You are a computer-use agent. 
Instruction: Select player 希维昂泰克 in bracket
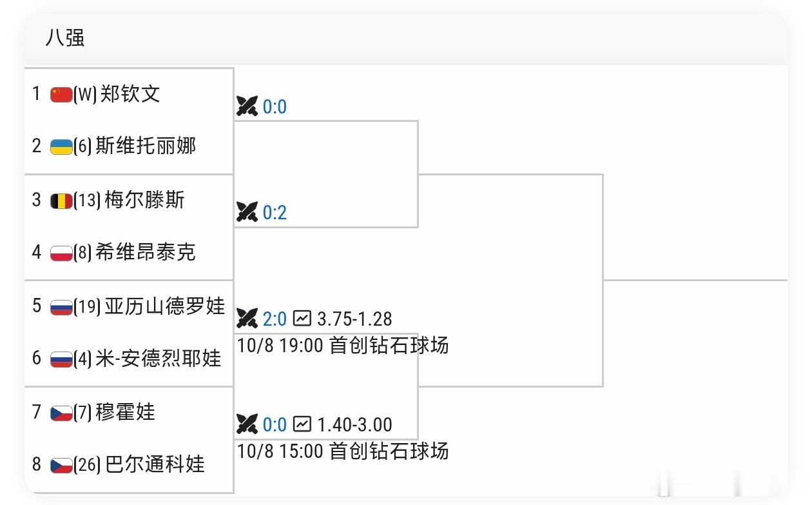[145, 252]
